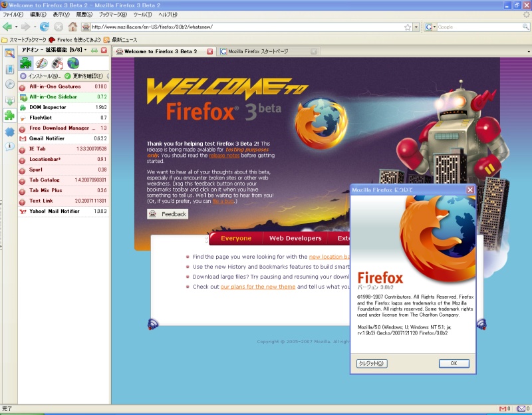Screen dimensions: 532x415
Task: Open the View menu (表示)
Action: [61, 15]
